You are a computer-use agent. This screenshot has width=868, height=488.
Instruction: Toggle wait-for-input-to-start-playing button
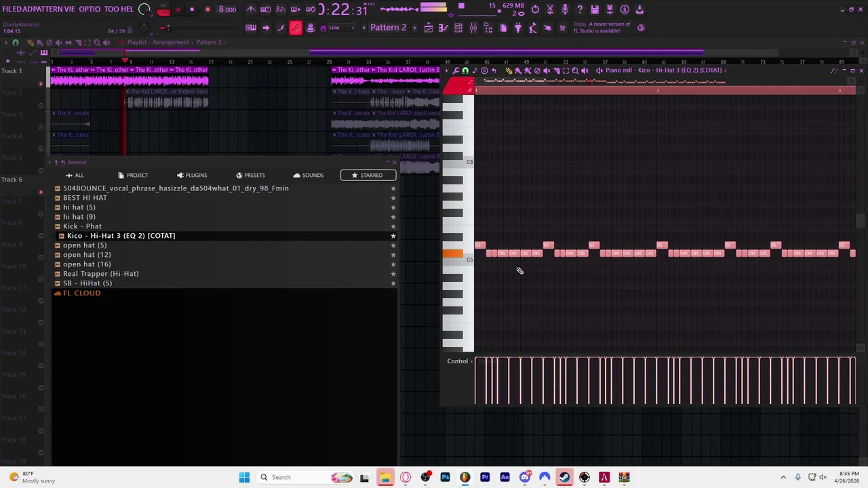(x=266, y=9)
